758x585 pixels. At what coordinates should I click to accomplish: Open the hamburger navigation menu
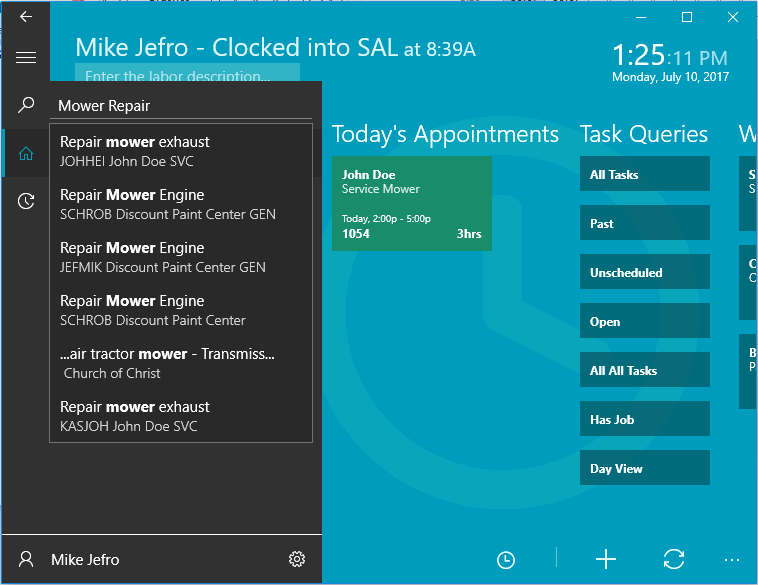(x=26, y=58)
